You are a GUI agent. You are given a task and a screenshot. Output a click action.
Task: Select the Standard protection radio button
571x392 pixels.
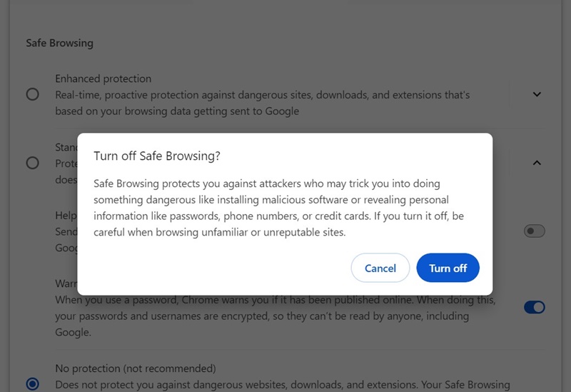click(32, 163)
